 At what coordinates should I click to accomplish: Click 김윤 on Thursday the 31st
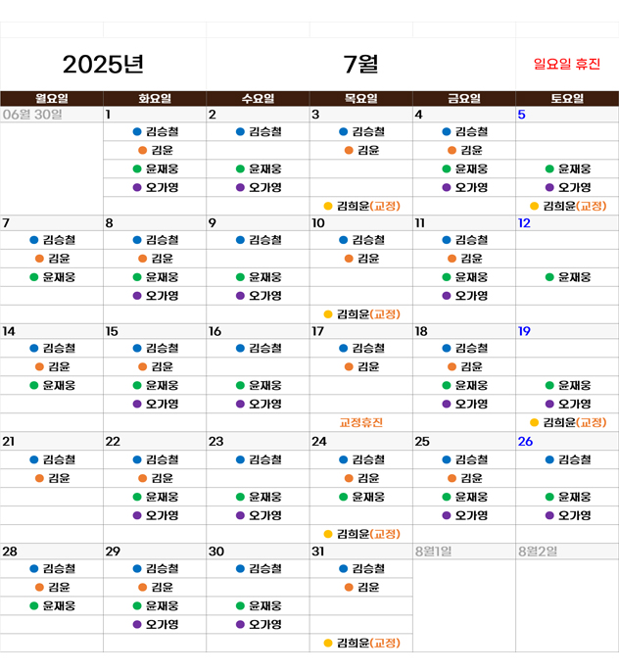362,587
